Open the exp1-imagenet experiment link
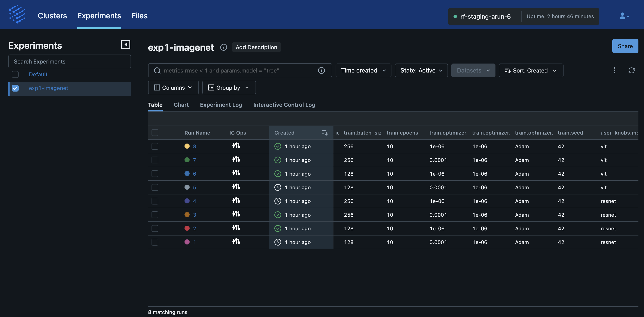 49,88
